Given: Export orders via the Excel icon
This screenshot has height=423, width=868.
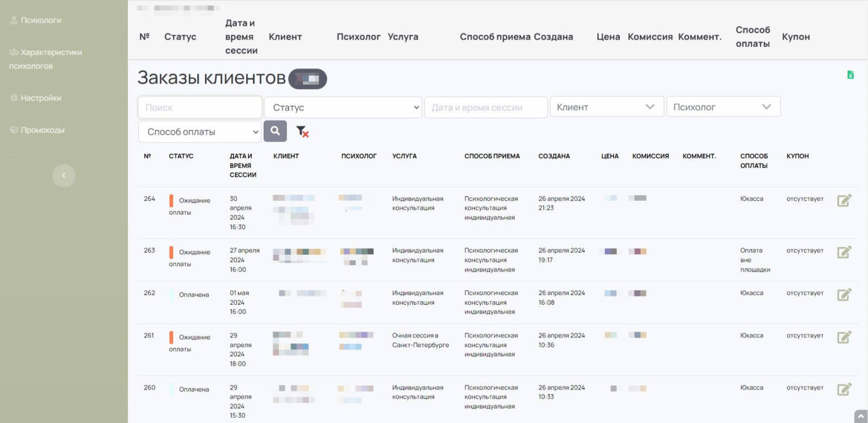Looking at the screenshot, I should [x=850, y=75].
